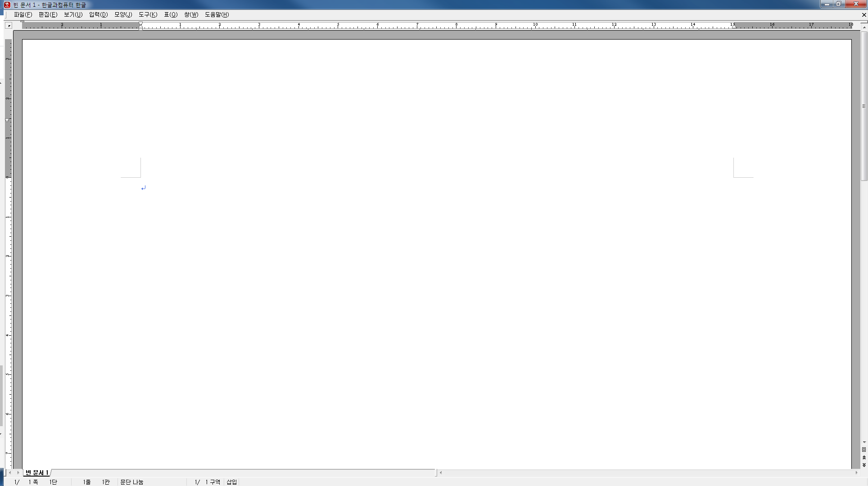Click the previous page double-chevron icon
Screen dimensions: 868x486
point(864,458)
